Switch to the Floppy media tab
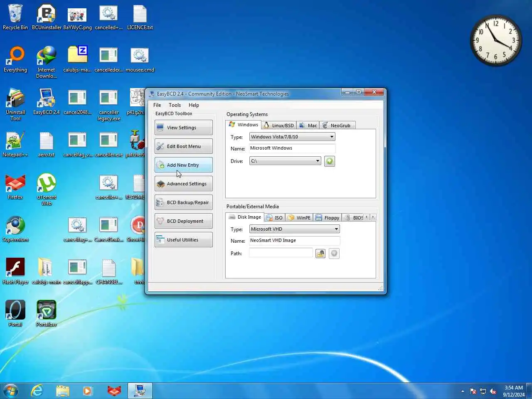 328,218
